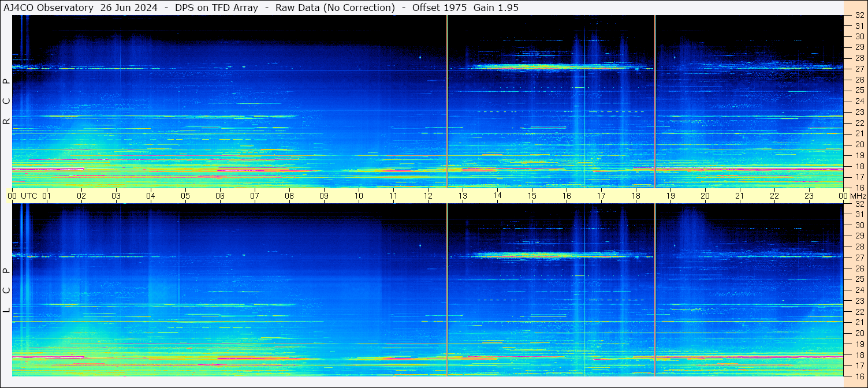868x388 pixels.
Task: Select hour 21 on the time axis
Action: (740, 196)
